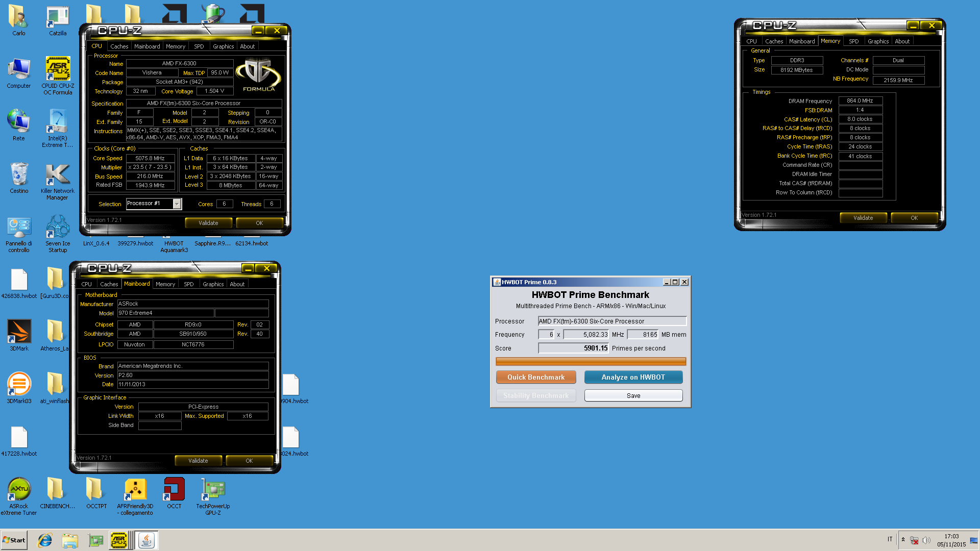Launch Killer Network Manager shortcut
This screenshot has width=980, height=551.
tap(57, 182)
